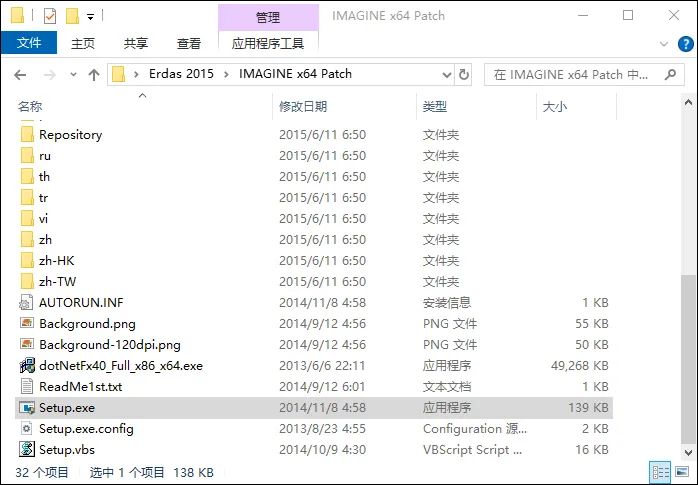The width and height of the screenshot is (698, 485).
Task: Sort by 大小 column header
Action: (x=555, y=107)
